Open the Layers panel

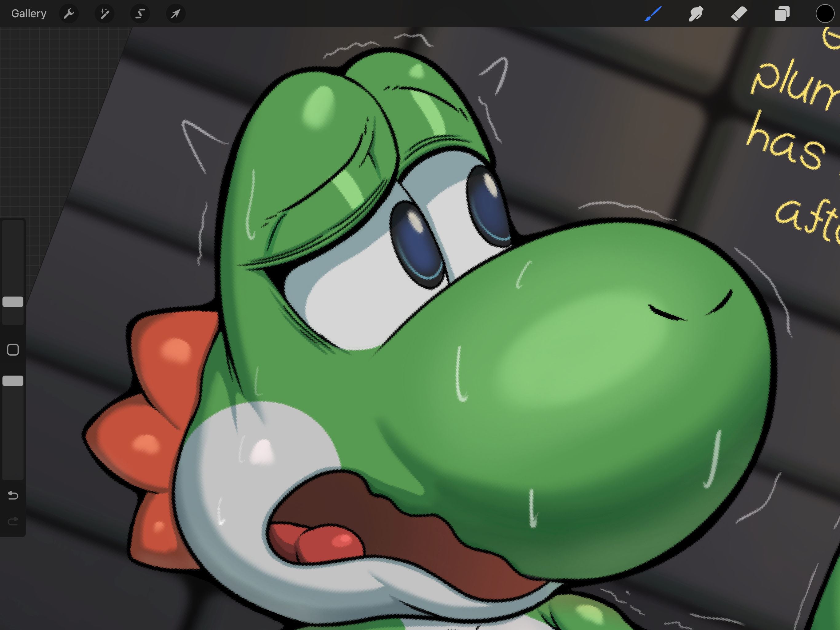click(782, 14)
